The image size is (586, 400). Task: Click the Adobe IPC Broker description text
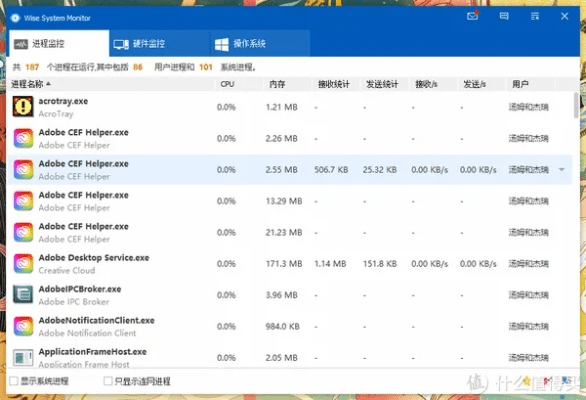click(x=74, y=302)
